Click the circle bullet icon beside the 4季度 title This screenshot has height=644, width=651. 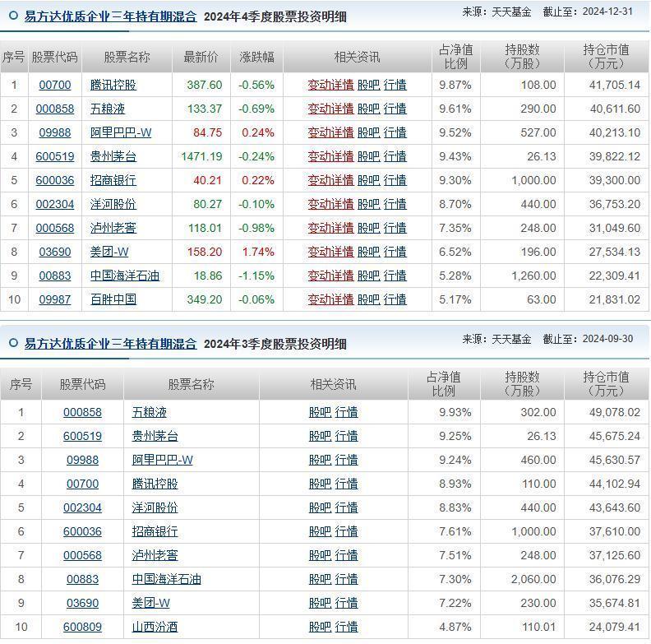tap(13, 16)
